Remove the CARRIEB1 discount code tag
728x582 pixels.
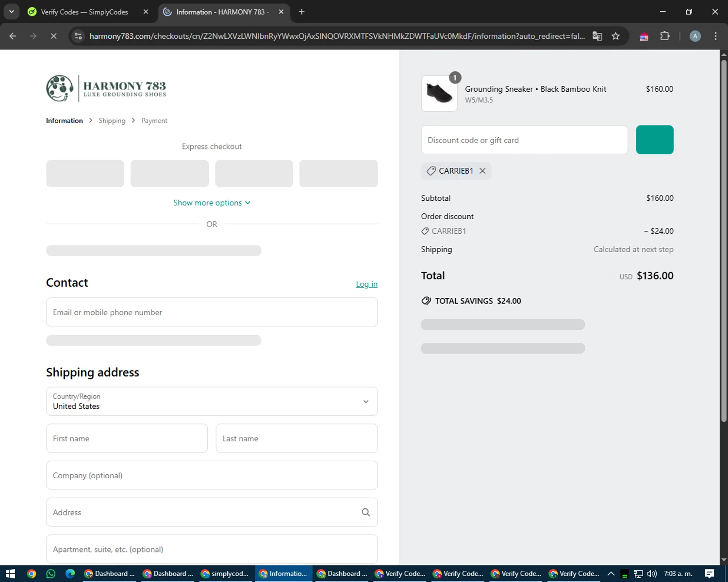tap(482, 171)
